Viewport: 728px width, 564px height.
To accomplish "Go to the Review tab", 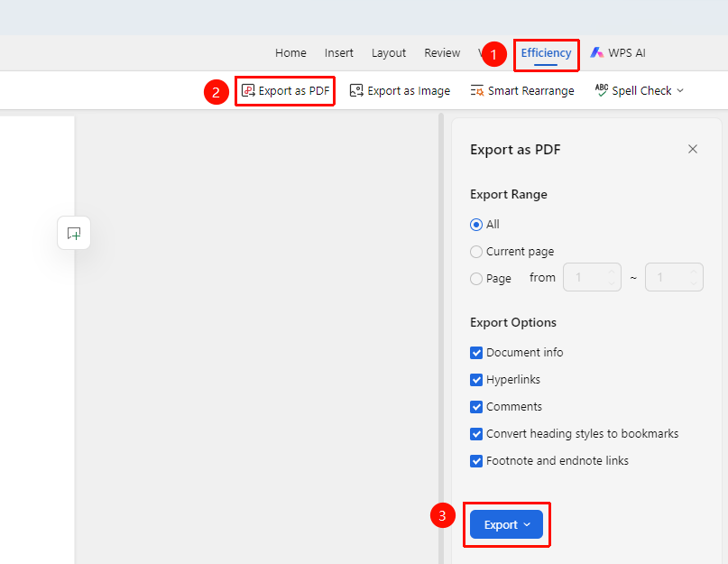I will click(x=442, y=53).
